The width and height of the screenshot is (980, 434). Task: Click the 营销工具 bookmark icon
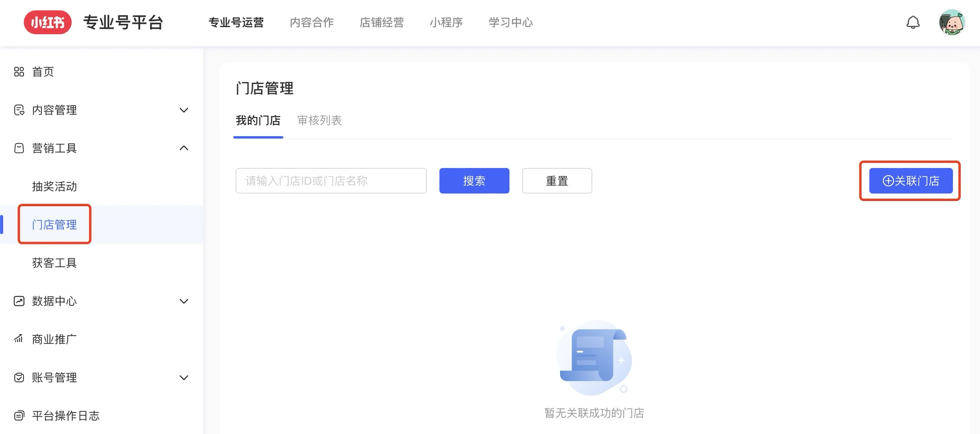pos(19,148)
